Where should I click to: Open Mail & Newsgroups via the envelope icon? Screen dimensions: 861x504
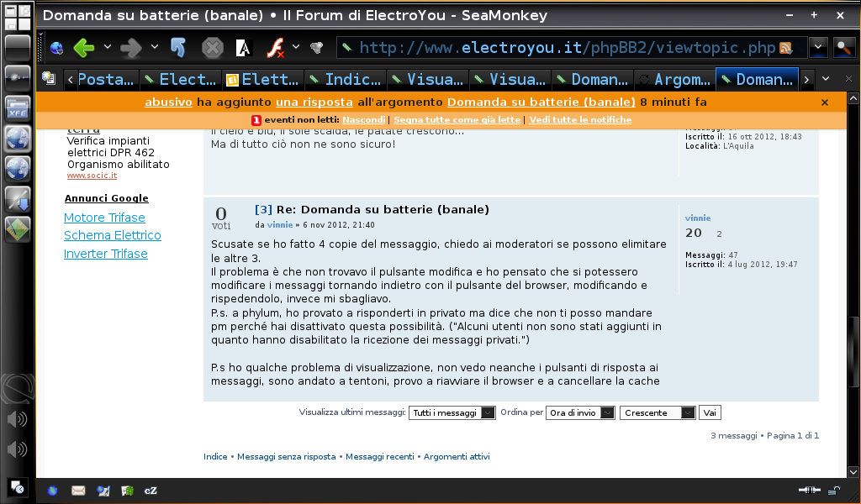click(78, 490)
